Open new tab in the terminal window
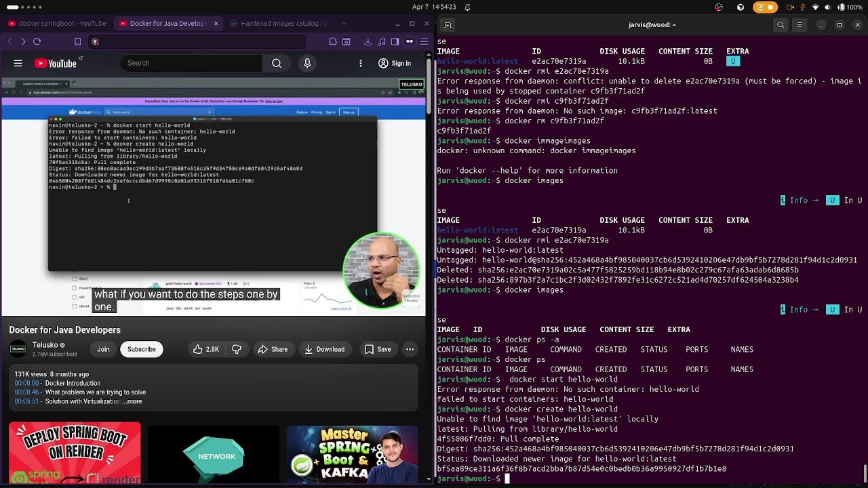Image resolution: width=868 pixels, height=488 pixels. pos(448,24)
